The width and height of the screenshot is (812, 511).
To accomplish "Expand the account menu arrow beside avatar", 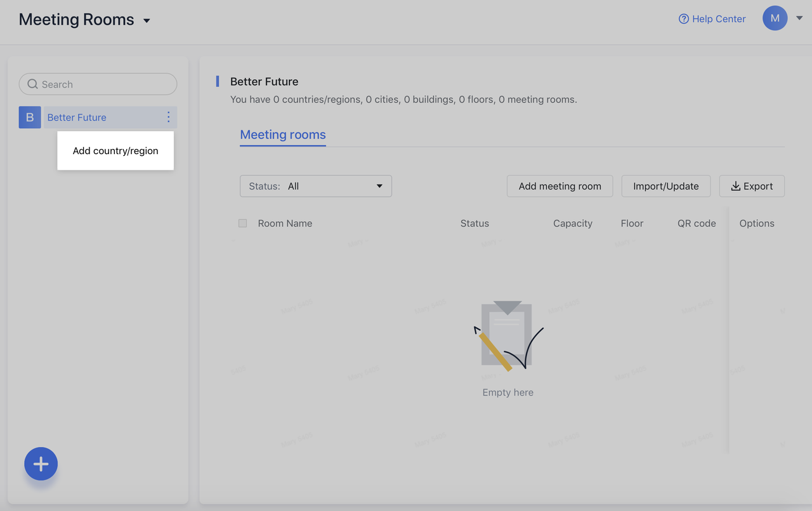I will (x=799, y=18).
